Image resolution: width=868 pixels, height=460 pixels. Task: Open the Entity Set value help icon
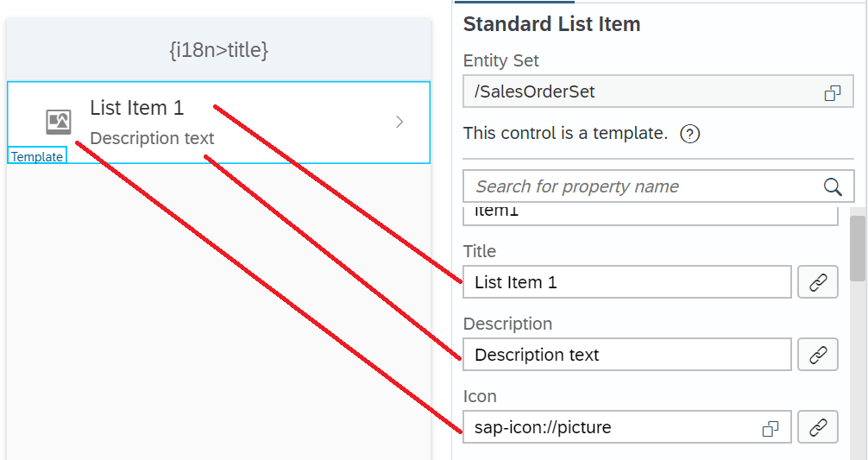click(x=832, y=93)
